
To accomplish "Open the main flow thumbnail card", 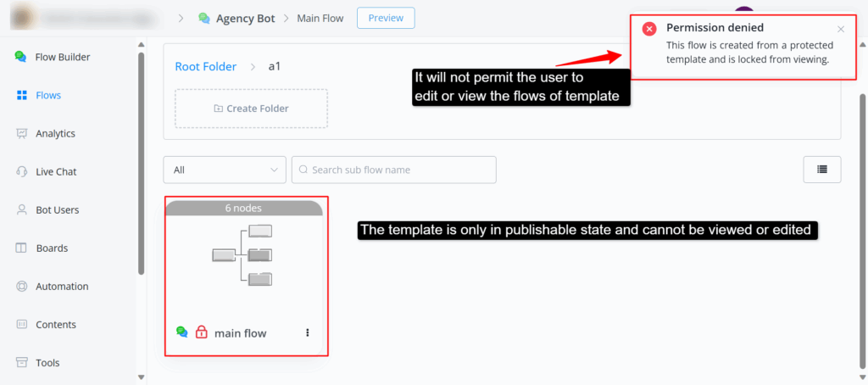I will (x=242, y=254).
